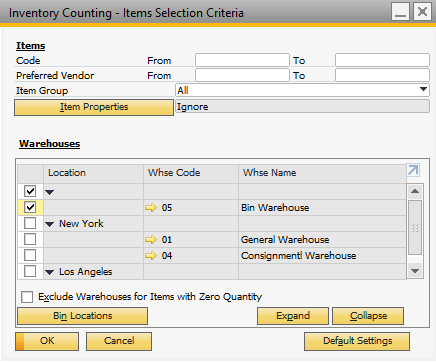Click the Preferred Vendor To field

point(382,75)
